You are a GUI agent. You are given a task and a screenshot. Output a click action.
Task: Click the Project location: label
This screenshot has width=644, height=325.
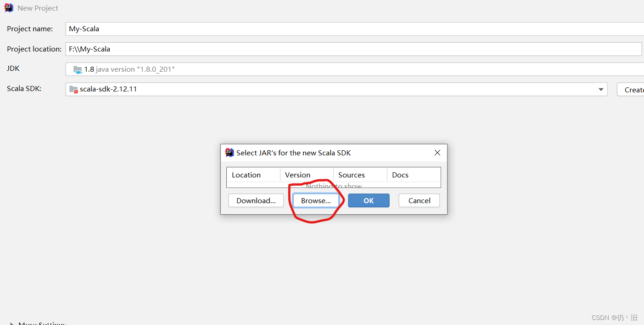coord(34,49)
